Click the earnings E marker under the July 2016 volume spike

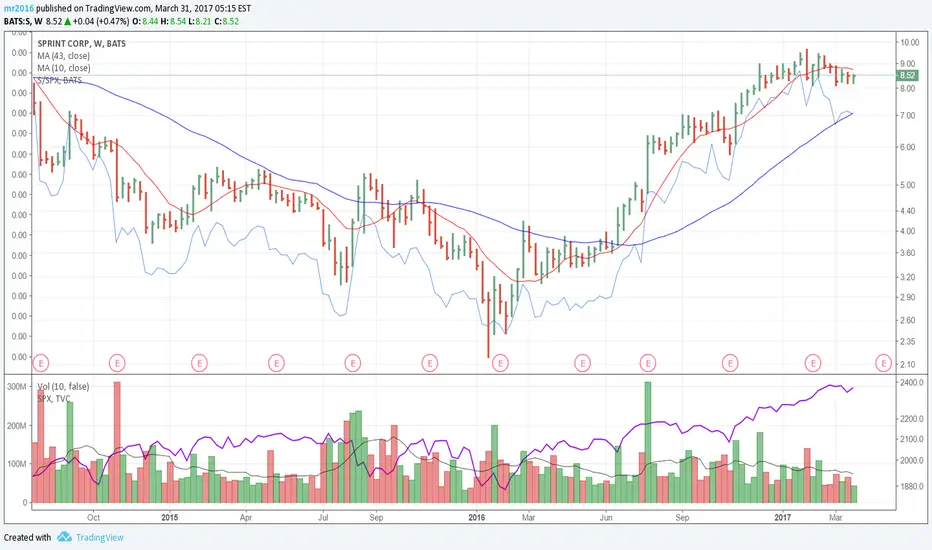pos(647,362)
